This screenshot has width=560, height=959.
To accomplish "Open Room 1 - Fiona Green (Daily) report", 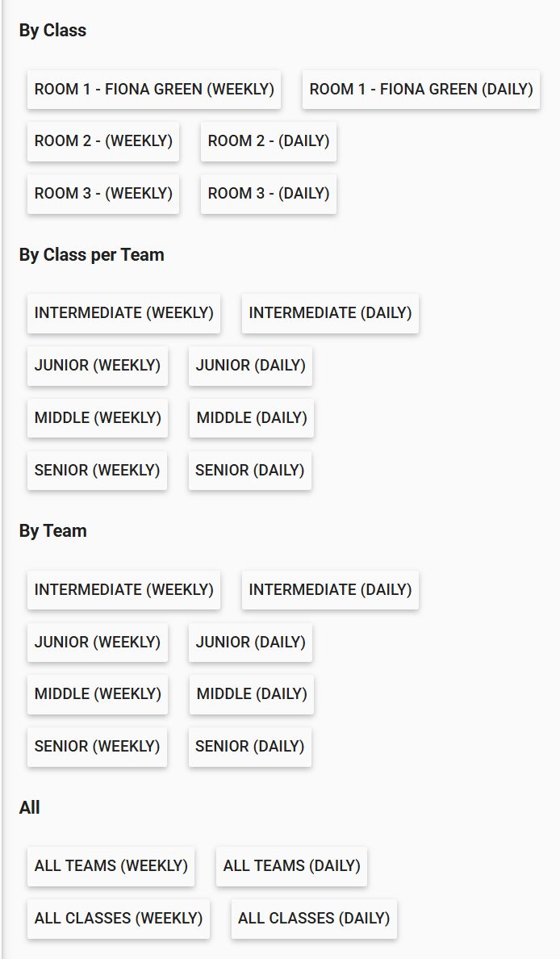I will 420,89.
